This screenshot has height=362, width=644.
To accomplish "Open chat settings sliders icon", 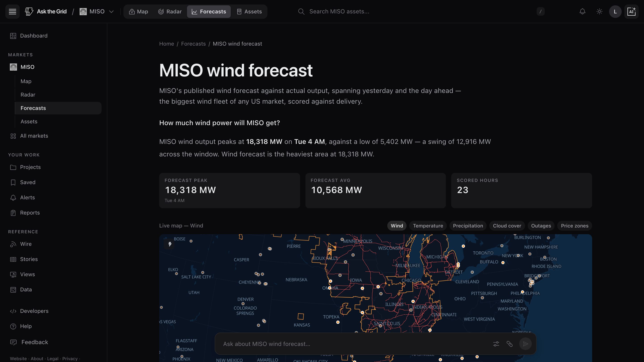I will pyautogui.click(x=496, y=344).
